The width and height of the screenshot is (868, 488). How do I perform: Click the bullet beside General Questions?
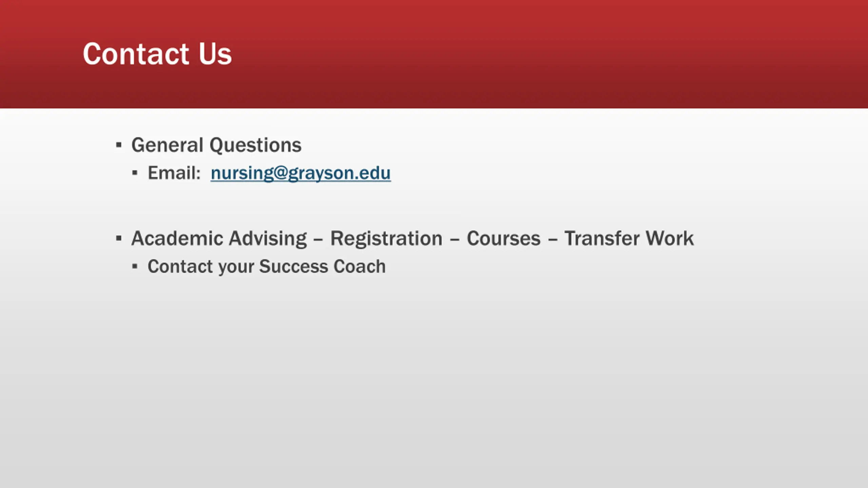click(118, 145)
